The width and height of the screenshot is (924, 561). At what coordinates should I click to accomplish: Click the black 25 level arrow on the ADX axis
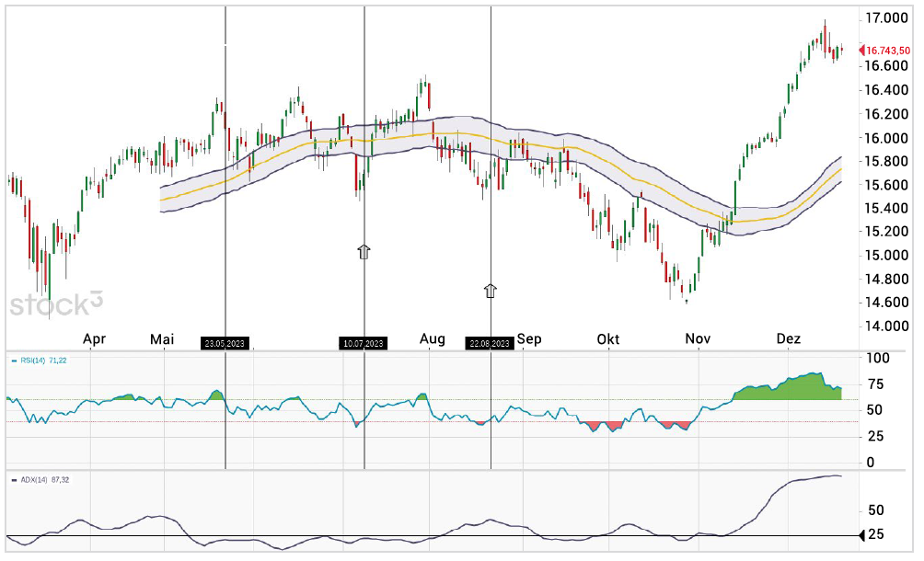click(862, 535)
